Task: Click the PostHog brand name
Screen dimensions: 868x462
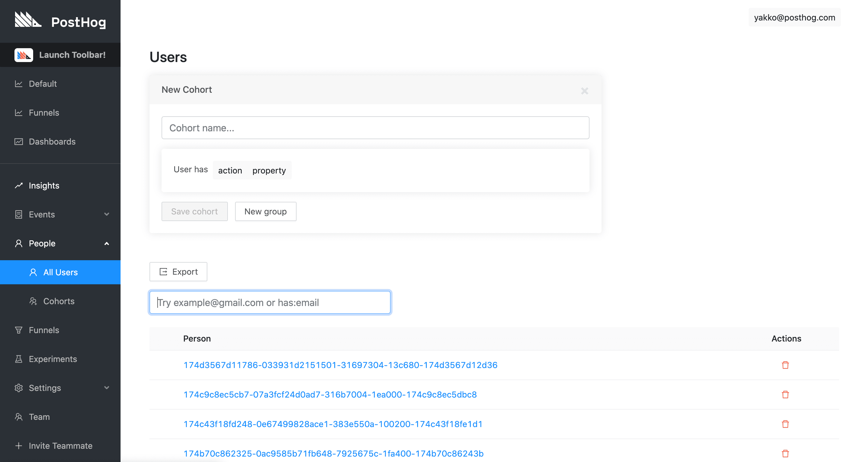Action: 78,23
